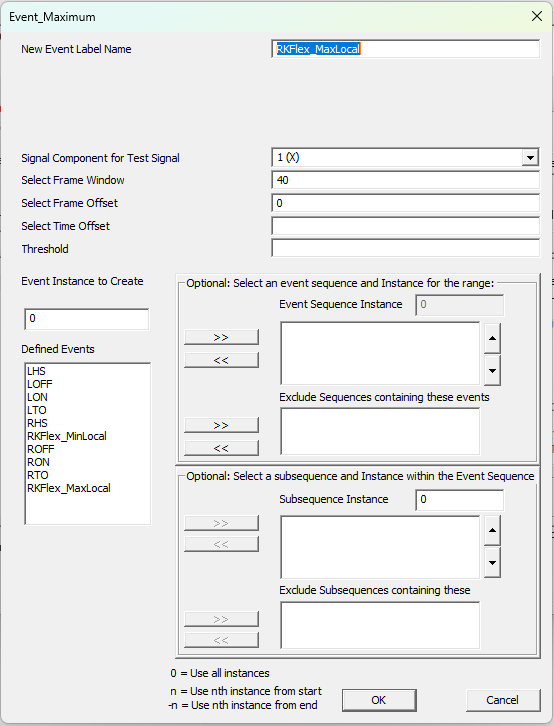The image size is (554, 726).
Task: Click the Subsequence Instance field
Action: pos(460,500)
